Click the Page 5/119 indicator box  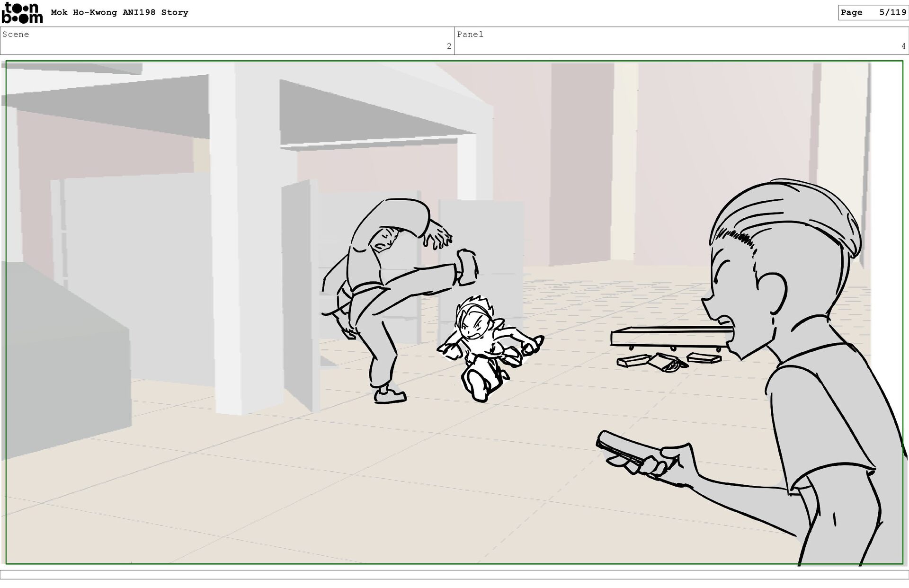[873, 13]
